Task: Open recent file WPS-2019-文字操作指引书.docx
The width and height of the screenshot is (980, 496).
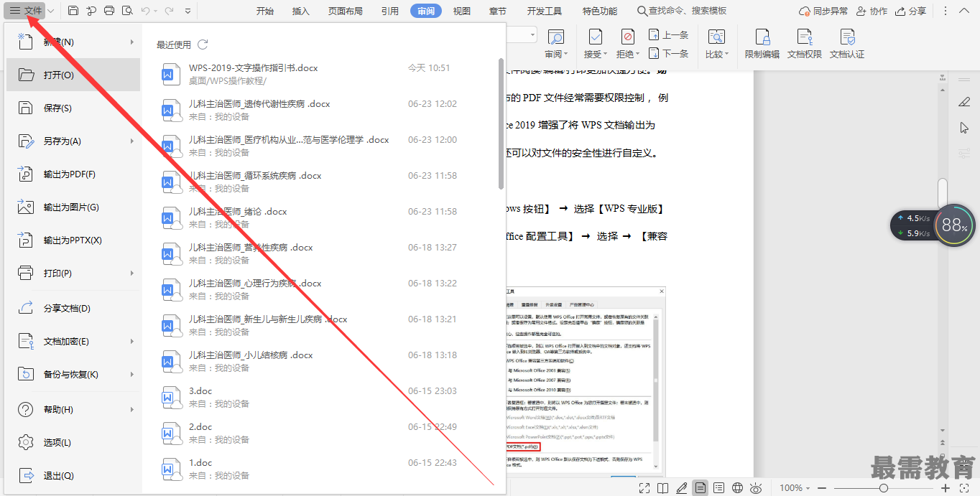Action: click(320, 74)
